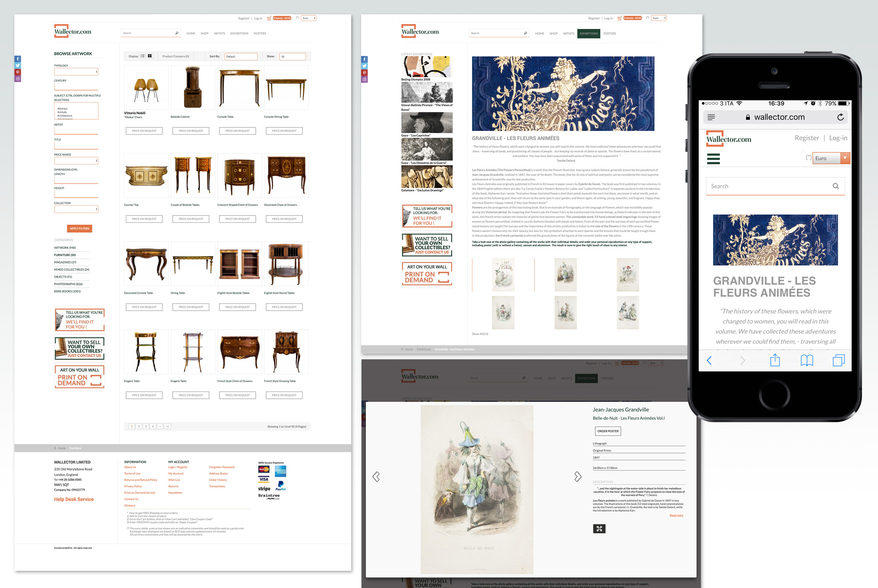This screenshot has height=588, width=878.
Task: Open Euro currency dropdown on phone
Action: point(831,158)
